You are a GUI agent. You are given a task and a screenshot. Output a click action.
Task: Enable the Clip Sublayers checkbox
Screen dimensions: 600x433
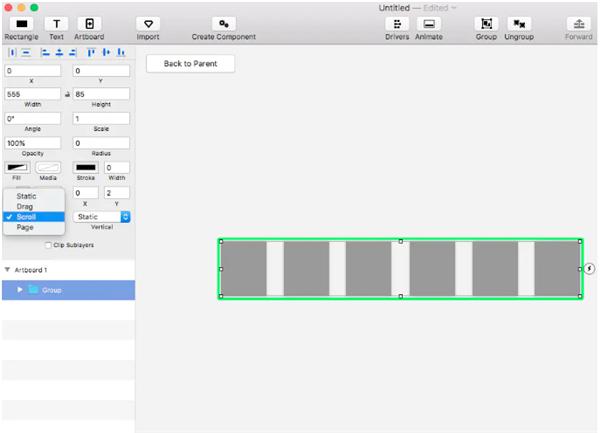[48, 245]
